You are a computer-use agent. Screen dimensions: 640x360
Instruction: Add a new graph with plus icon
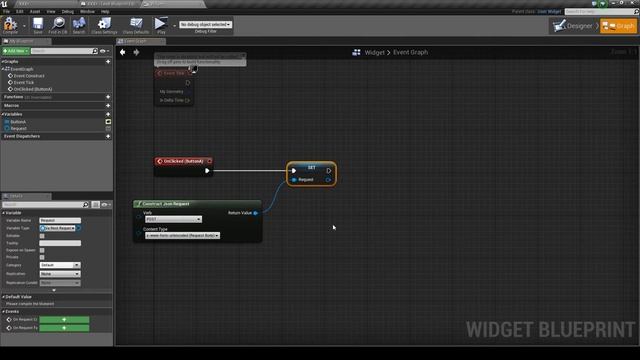pos(108,62)
